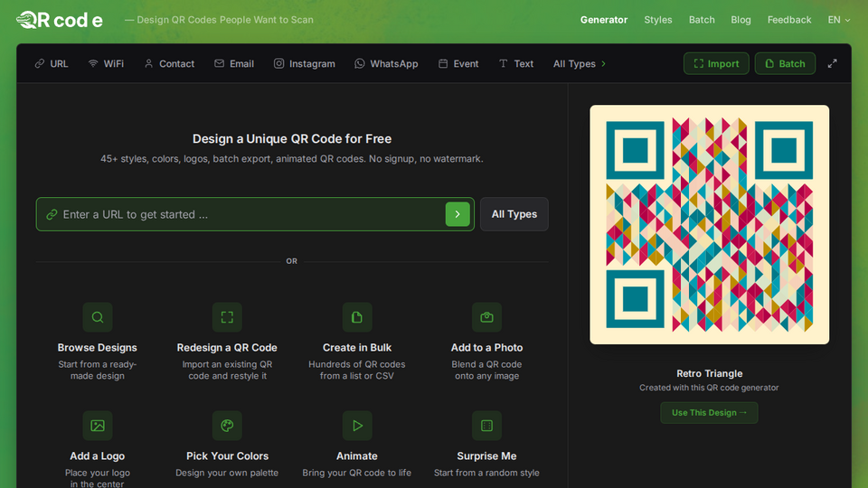Click the Add a Logo title

click(98, 455)
